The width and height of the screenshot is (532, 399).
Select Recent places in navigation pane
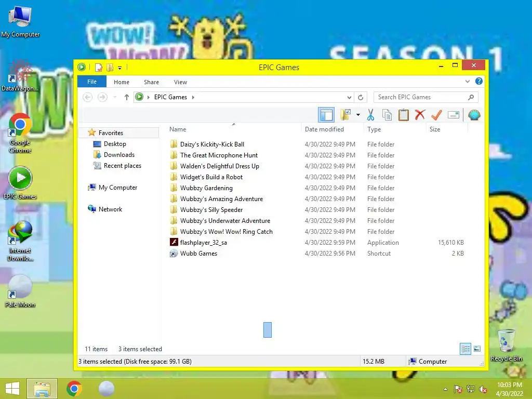123,166
